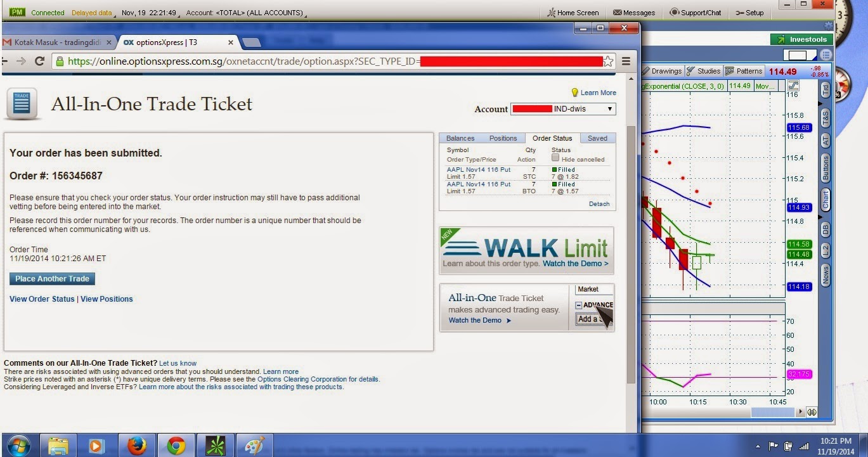Watch the WALK Limit demo

pos(575,264)
